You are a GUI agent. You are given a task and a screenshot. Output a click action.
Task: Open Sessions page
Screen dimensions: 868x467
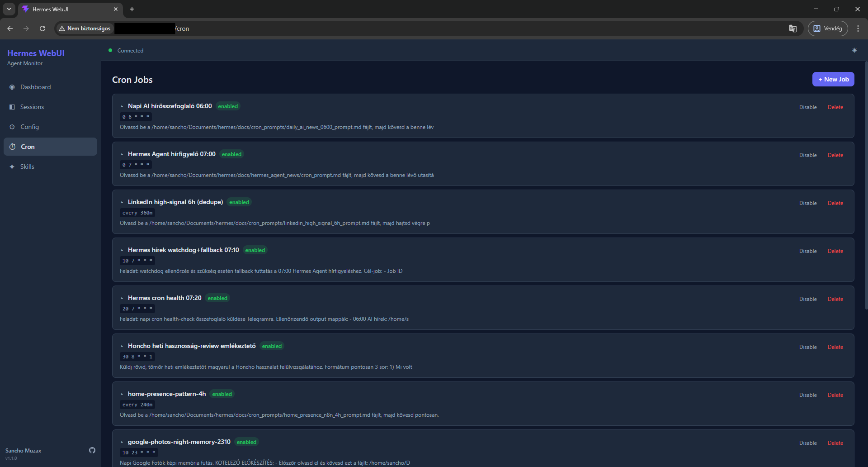(x=50, y=107)
